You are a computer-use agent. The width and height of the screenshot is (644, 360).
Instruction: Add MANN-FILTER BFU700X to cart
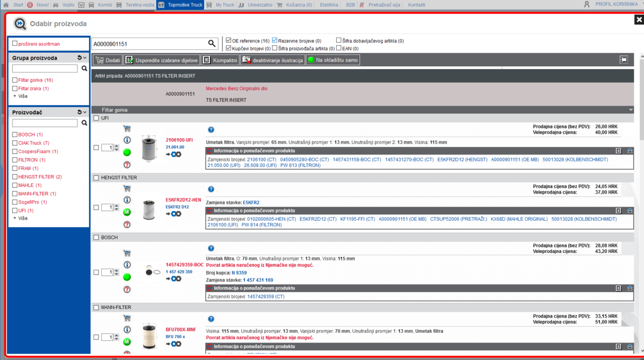pyautogui.click(x=127, y=318)
